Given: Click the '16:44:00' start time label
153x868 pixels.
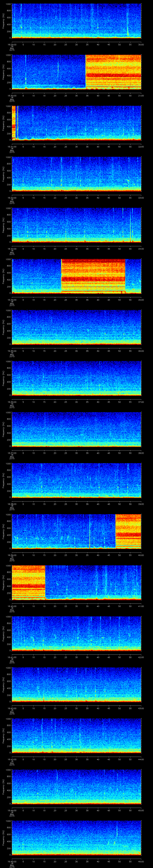Looking at the screenshot, I should click(x=12, y=810).
